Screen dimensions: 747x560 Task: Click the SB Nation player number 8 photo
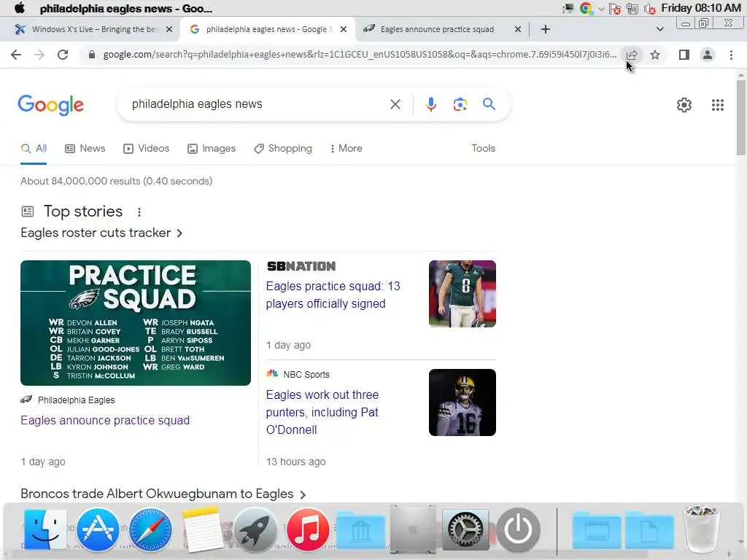pos(462,294)
